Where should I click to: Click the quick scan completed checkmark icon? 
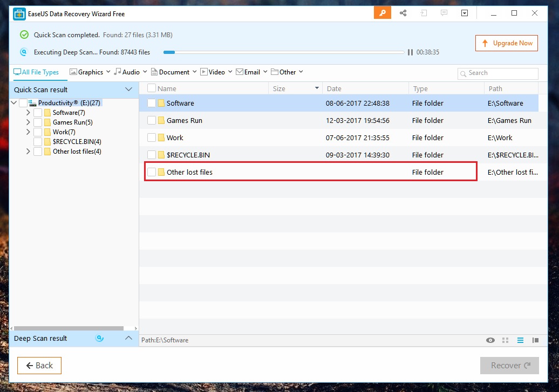click(x=24, y=35)
